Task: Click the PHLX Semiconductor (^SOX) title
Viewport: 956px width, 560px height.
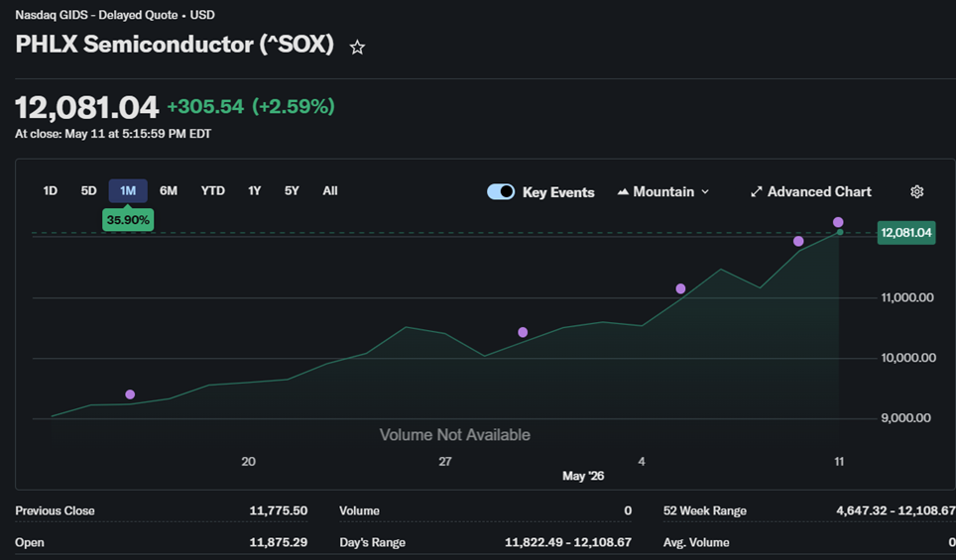Action: coord(175,45)
